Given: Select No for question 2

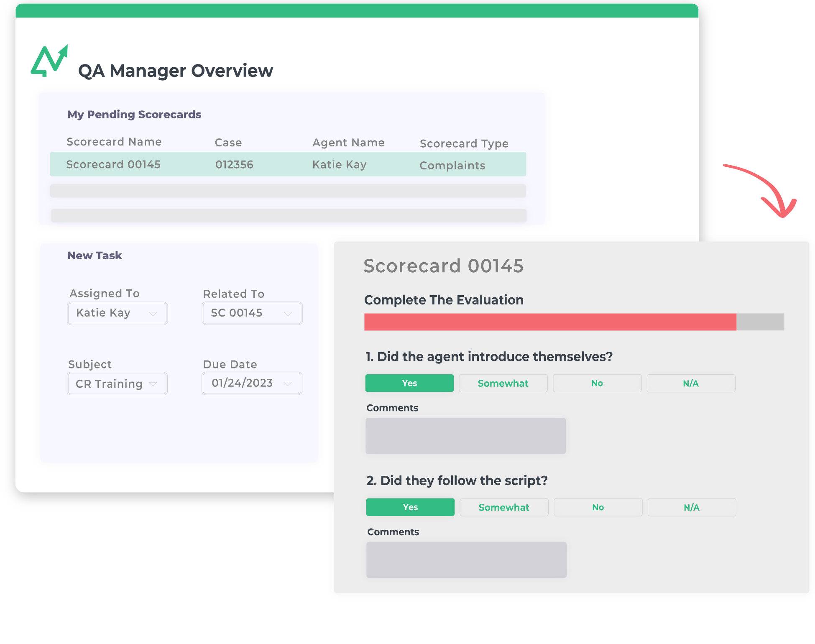Looking at the screenshot, I should click(598, 507).
